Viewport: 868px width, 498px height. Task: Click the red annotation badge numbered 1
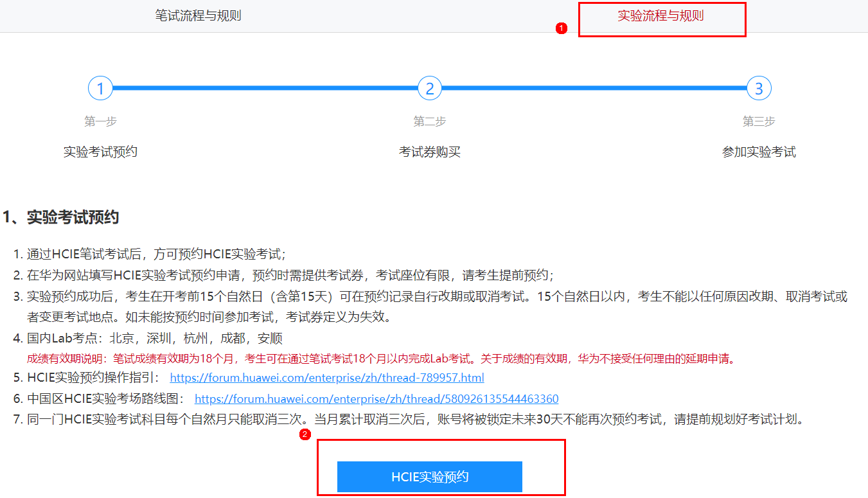coord(562,28)
